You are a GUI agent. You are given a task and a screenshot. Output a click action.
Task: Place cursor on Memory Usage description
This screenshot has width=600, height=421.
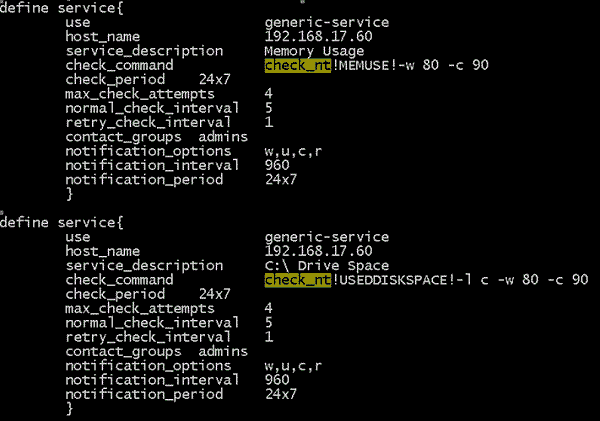point(314,51)
